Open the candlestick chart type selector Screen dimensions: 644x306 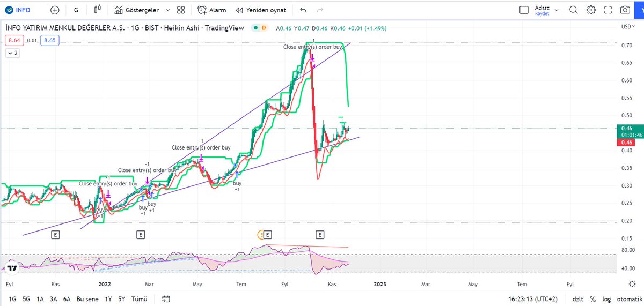(x=97, y=10)
